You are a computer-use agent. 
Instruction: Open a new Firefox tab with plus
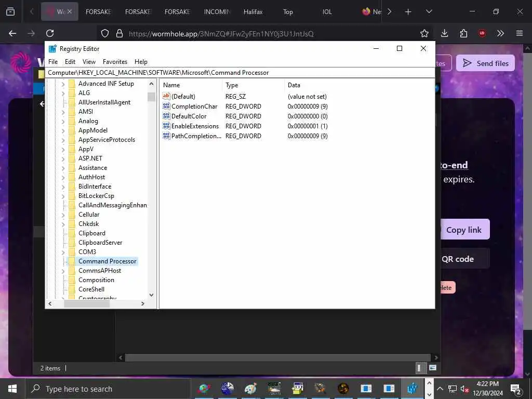click(408, 12)
